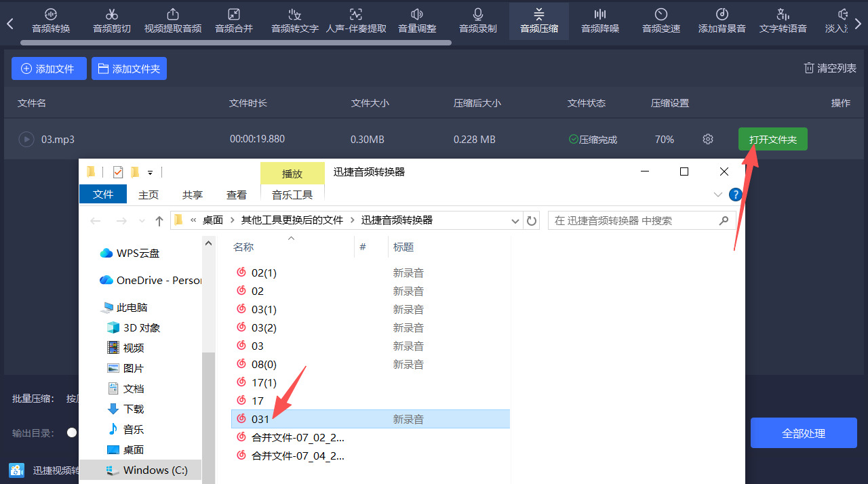Viewport: 868px width, 484px height.
Task: Expand the Explorer ribbon with the chevron
Action: [718, 195]
